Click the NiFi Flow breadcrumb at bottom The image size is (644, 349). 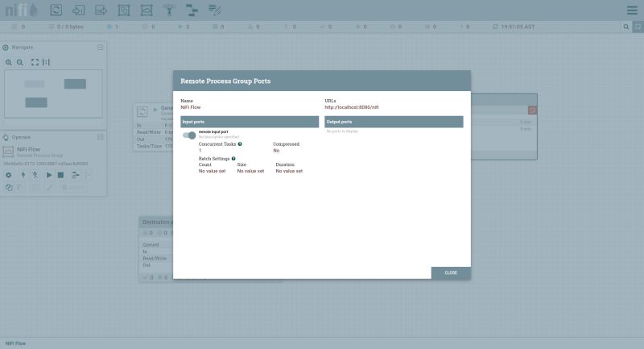[15, 343]
